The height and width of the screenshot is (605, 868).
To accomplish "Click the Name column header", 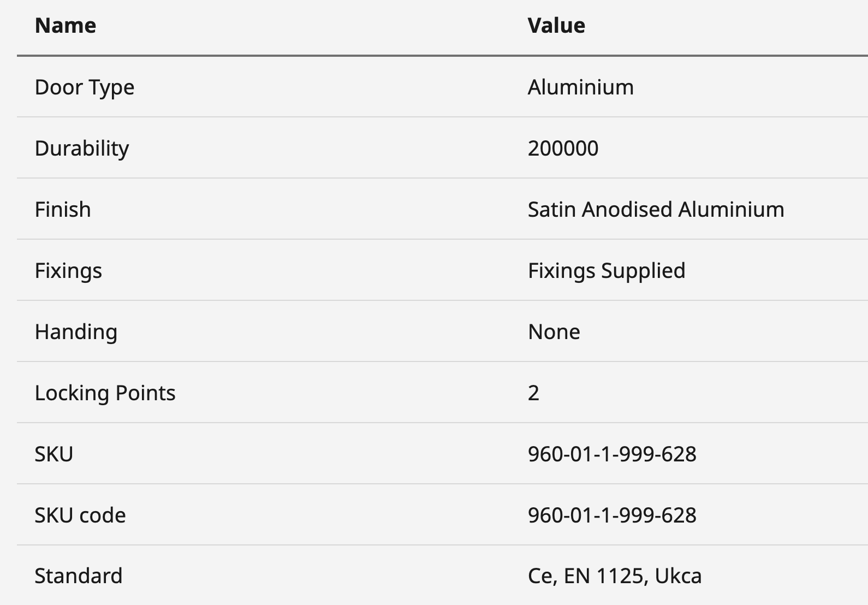I will point(66,26).
